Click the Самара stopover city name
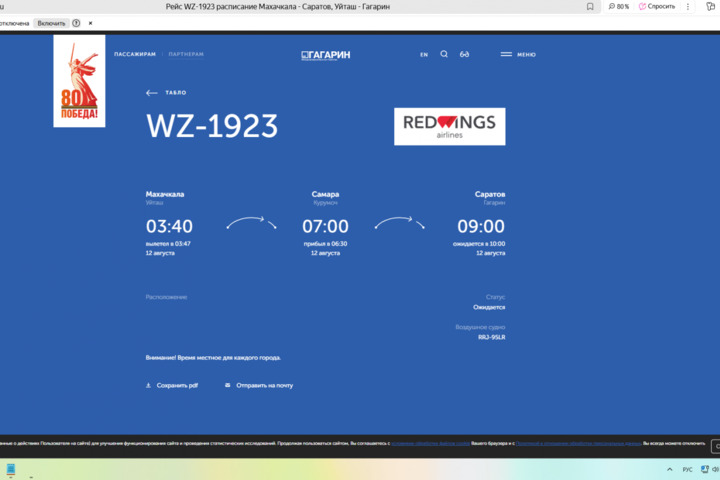720x480 pixels. point(325,194)
